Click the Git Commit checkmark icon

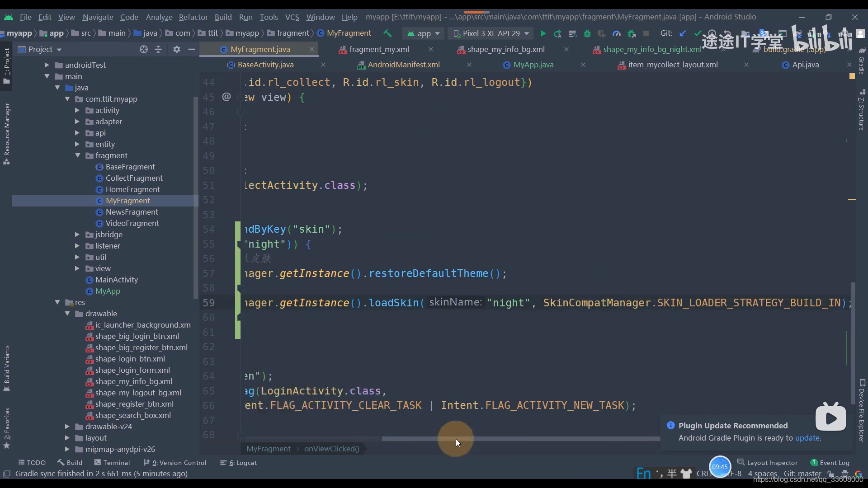(x=698, y=33)
